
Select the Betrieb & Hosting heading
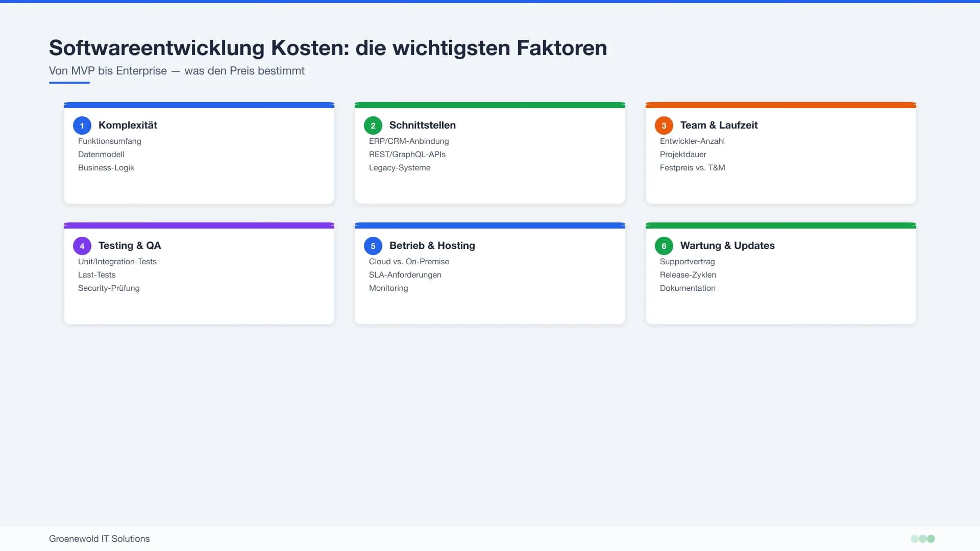432,245
